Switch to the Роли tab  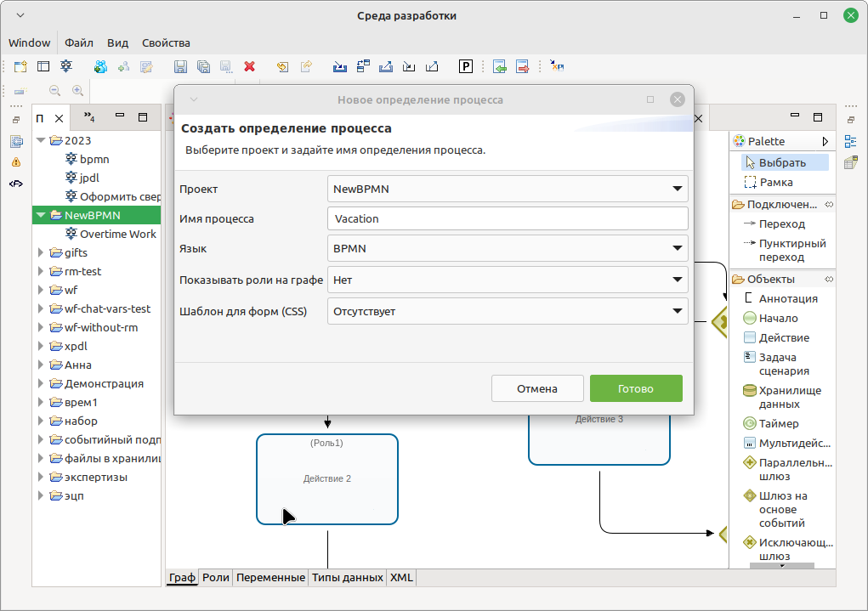(x=216, y=578)
